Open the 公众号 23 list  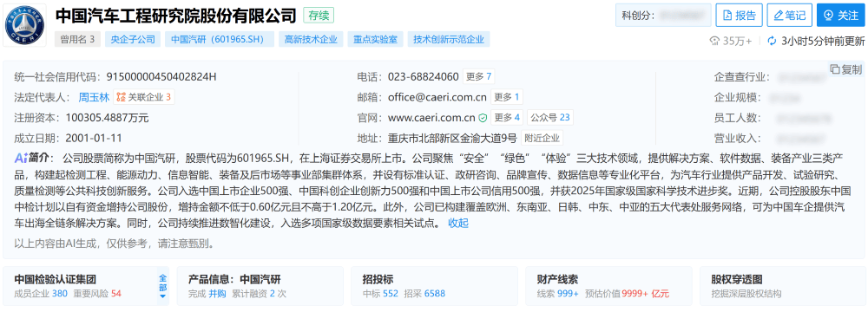click(550, 117)
